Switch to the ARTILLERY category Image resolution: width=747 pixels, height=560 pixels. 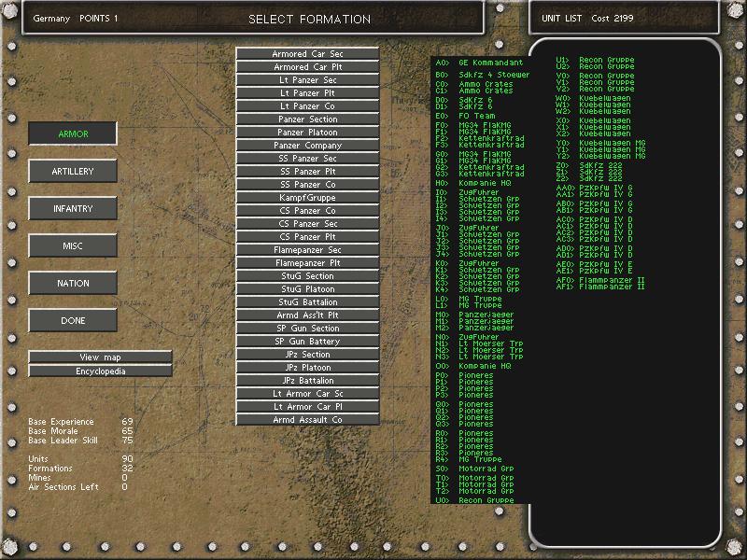(73, 171)
